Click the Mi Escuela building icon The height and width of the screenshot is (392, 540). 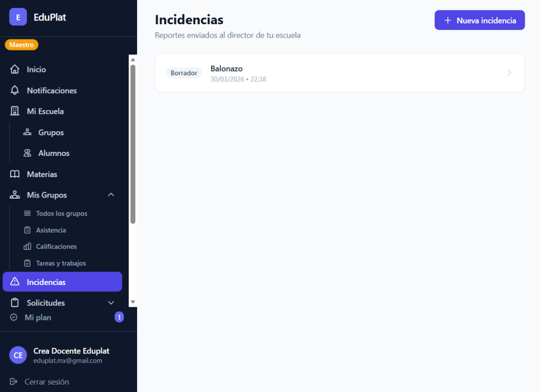(15, 111)
